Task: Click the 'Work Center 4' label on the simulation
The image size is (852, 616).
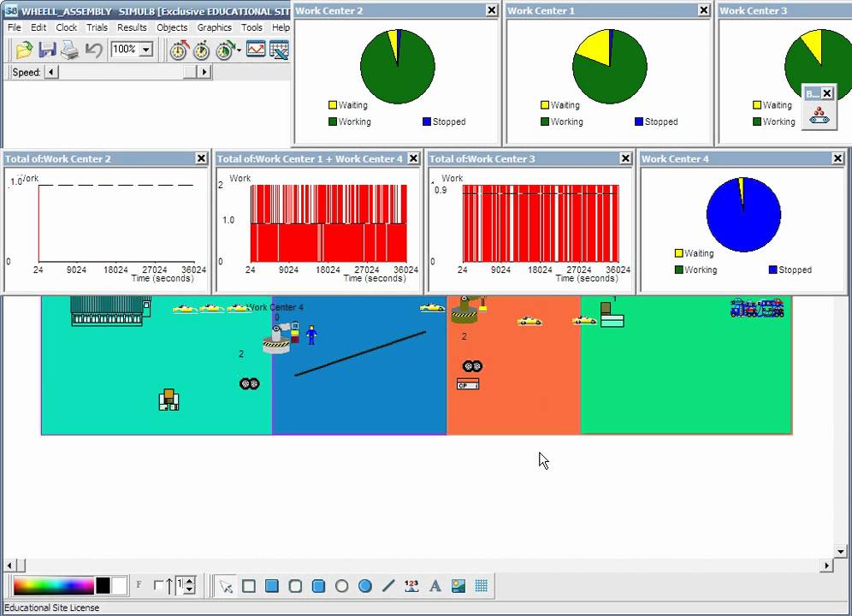Action: pyautogui.click(x=275, y=307)
